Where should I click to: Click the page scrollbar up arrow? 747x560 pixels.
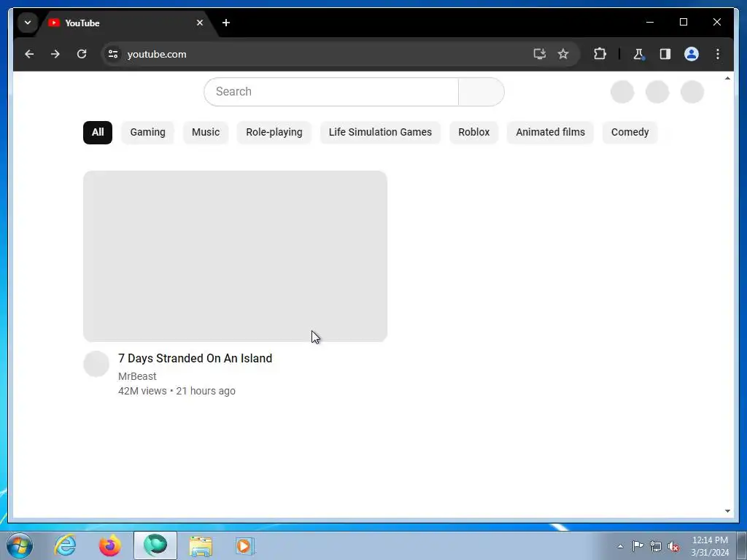[x=727, y=78]
